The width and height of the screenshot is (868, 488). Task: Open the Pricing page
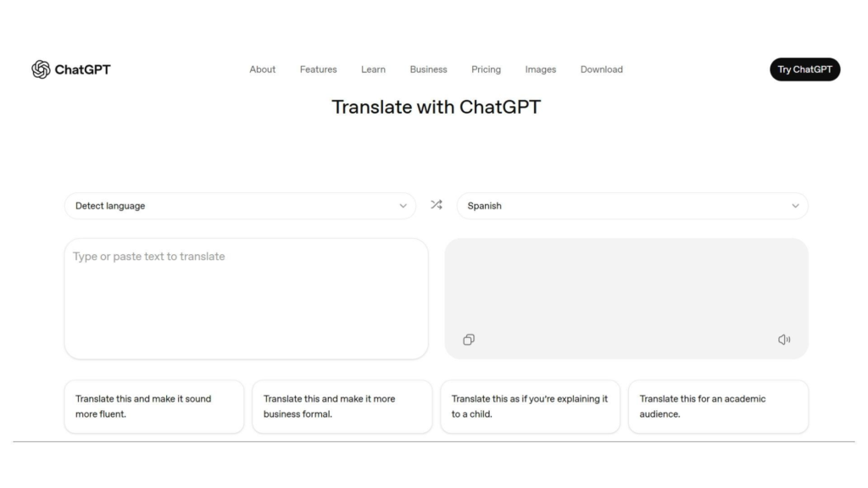[486, 69]
